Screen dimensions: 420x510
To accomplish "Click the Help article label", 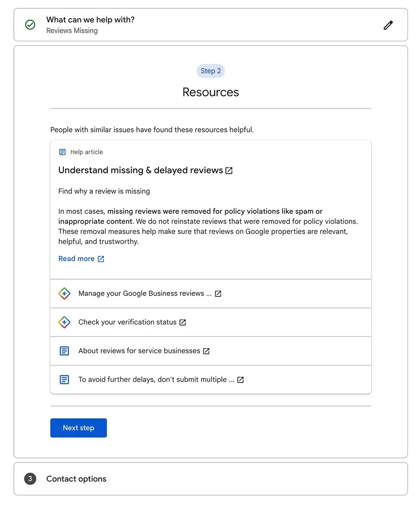I will click(87, 152).
